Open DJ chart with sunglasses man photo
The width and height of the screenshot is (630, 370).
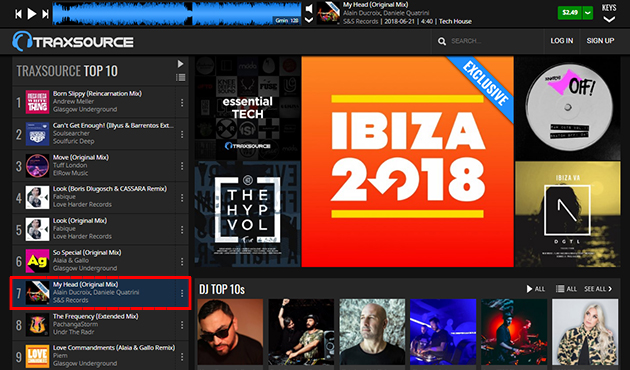point(230,332)
